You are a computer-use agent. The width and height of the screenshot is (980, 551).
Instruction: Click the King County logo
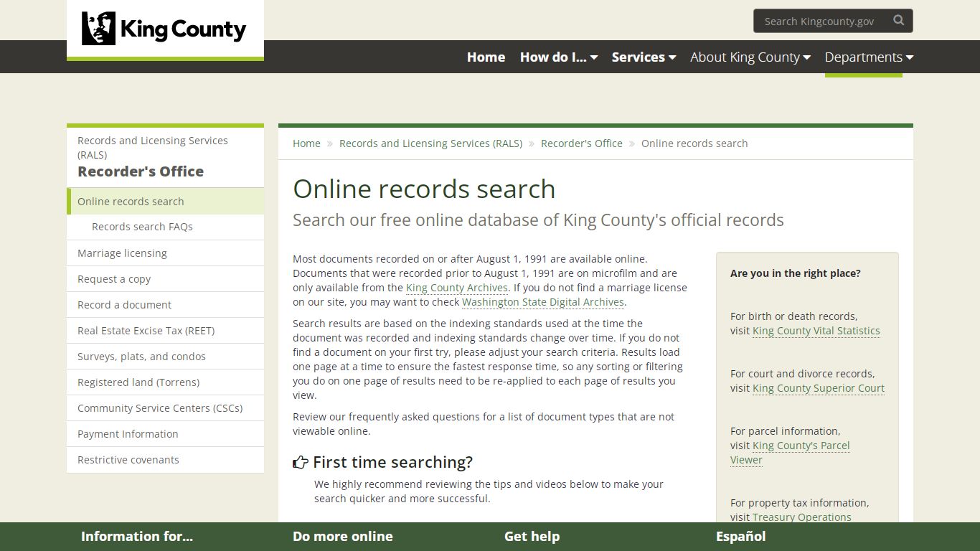(164, 29)
